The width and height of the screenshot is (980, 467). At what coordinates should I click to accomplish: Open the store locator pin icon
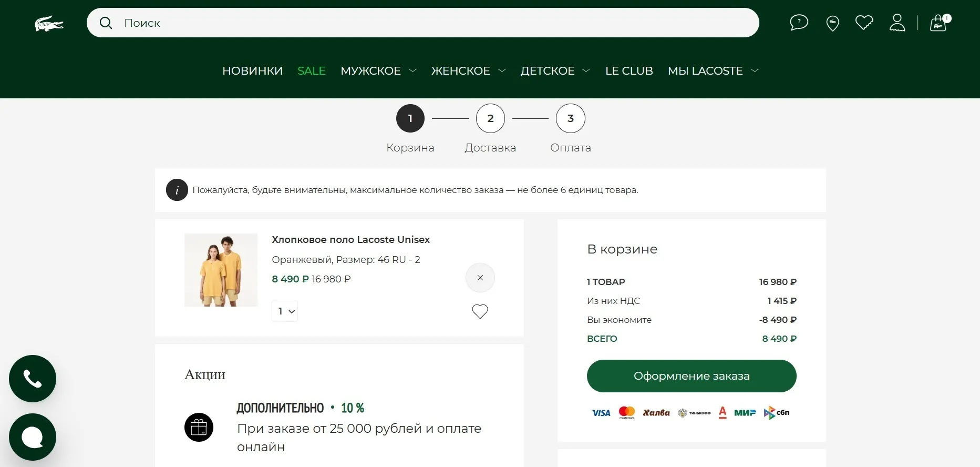[832, 23]
